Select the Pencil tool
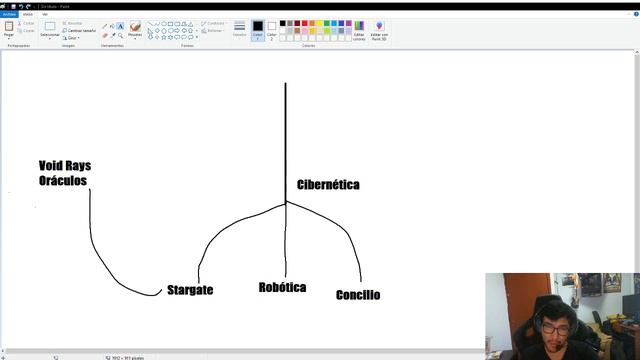Screen dimensions: 640x360 pos(104,26)
